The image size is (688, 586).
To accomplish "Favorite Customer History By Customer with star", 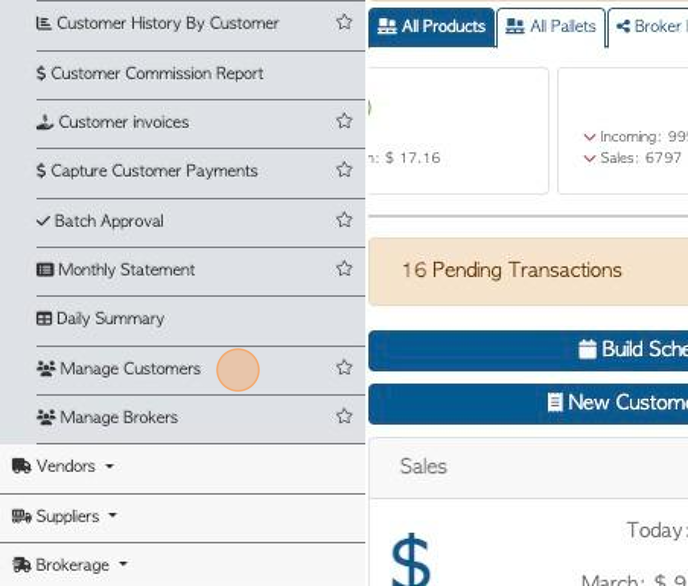I will 344,22.
